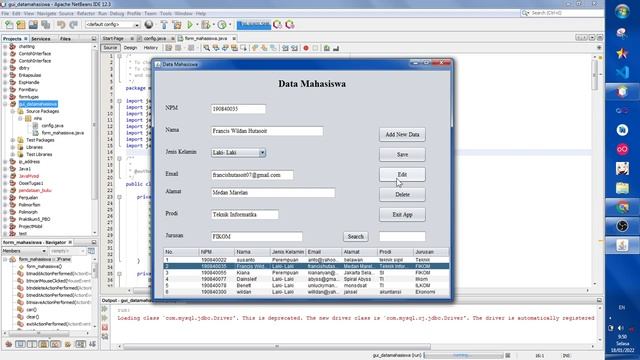This screenshot has width=640, height=360.
Task: Expand the Test Libraries node
Action: [x=13, y=155]
